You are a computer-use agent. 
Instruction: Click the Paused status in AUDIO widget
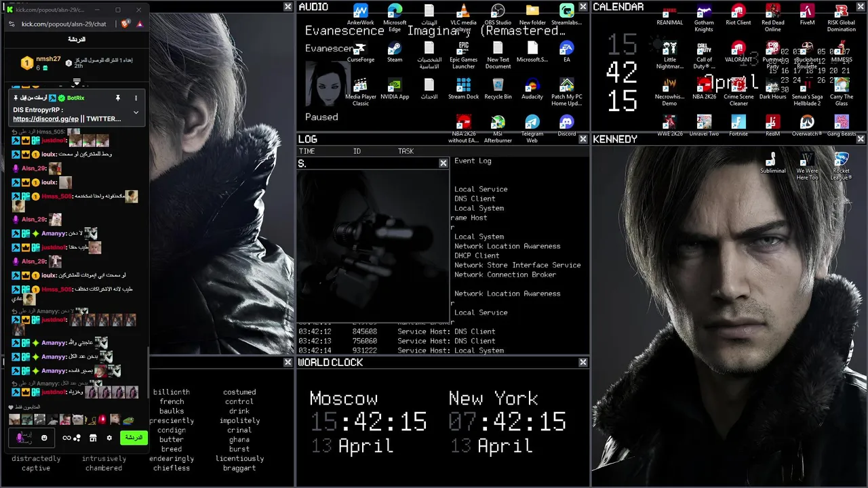tap(321, 117)
